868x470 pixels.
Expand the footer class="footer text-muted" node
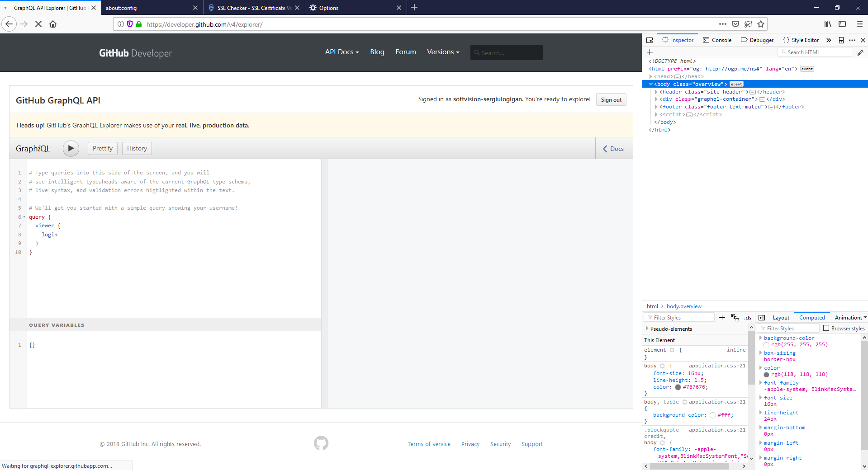pos(656,107)
